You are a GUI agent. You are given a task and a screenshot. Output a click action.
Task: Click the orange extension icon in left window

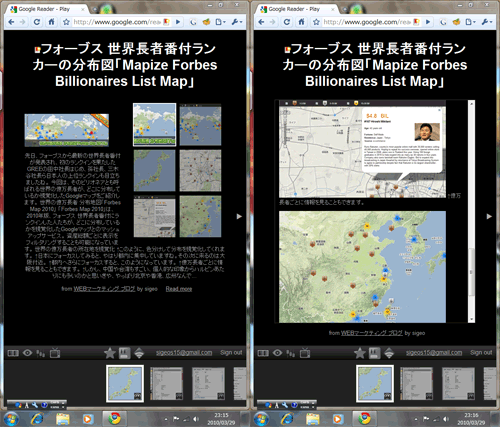pyautogui.click(x=206, y=22)
